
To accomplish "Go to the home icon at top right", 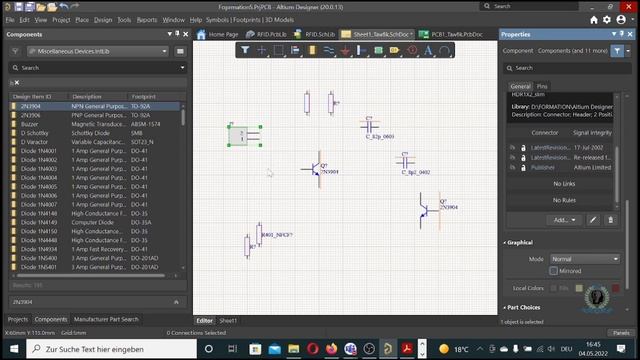I will [594, 20].
